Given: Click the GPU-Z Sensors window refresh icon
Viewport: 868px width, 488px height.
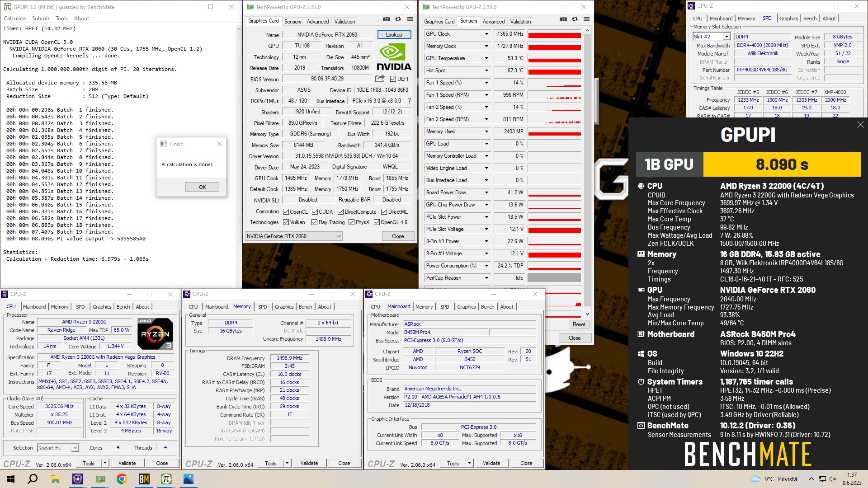Looking at the screenshot, I should [x=575, y=19].
